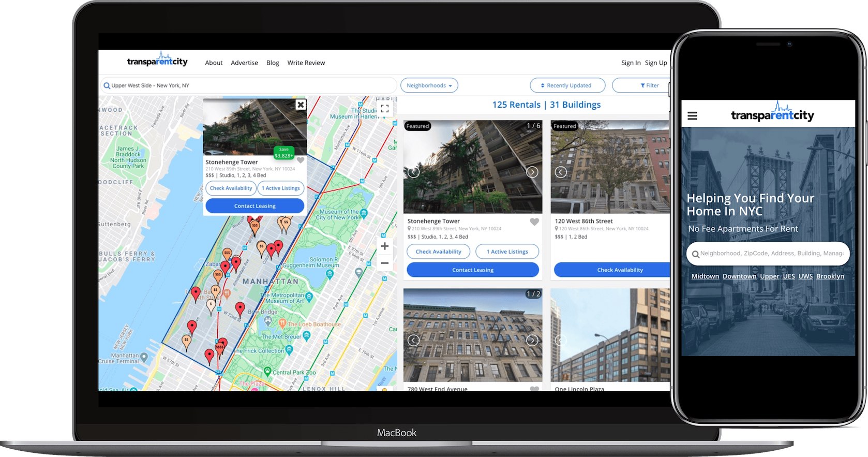868x457 pixels.
Task: Click Check Availability on 120 West 86th Street card
Action: click(x=612, y=270)
